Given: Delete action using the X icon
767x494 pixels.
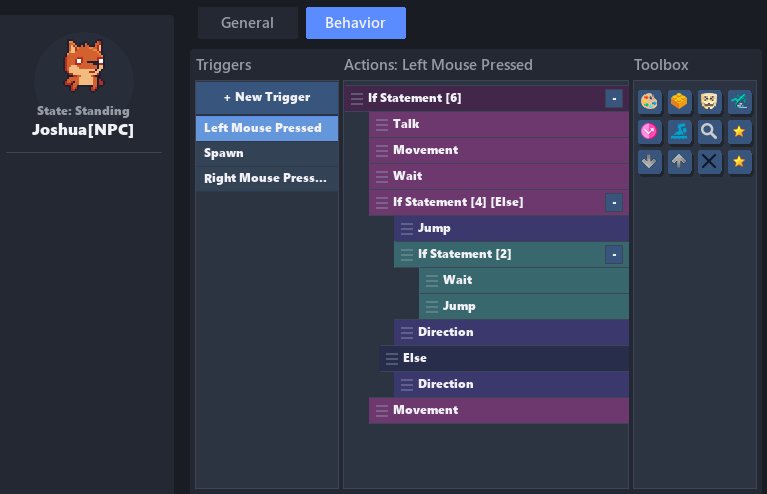Looking at the screenshot, I should pos(710,162).
